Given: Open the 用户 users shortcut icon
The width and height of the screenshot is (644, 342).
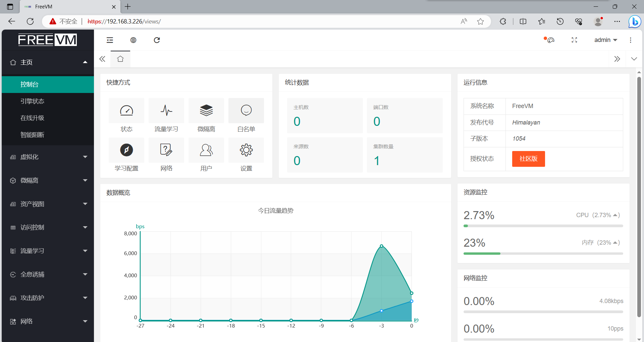Looking at the screenshot, I should 206,150.
